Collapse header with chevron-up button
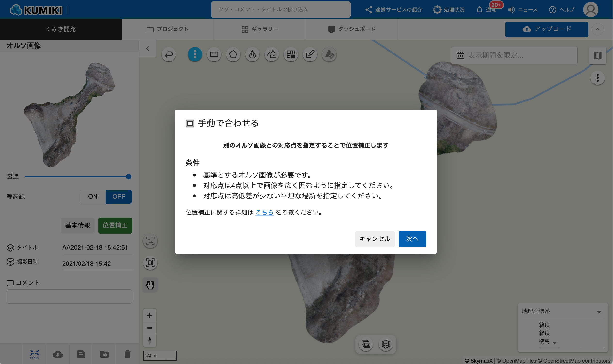 pyautogui.click(x=597, y=30)
